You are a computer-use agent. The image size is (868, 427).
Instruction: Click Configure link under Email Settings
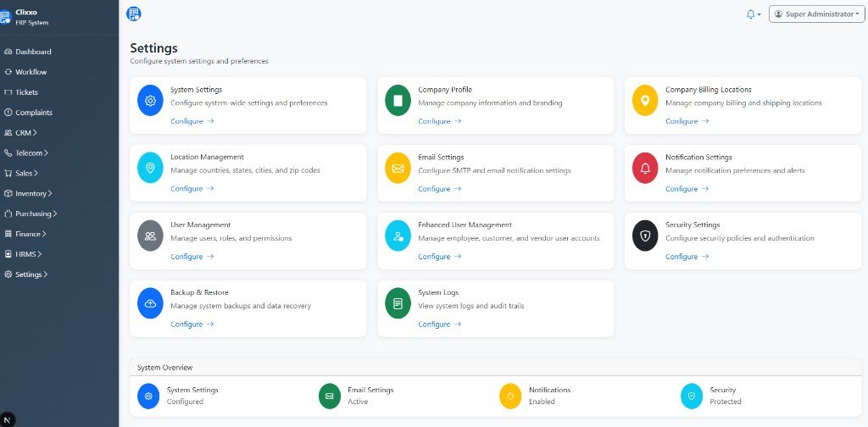click(440, 189)
